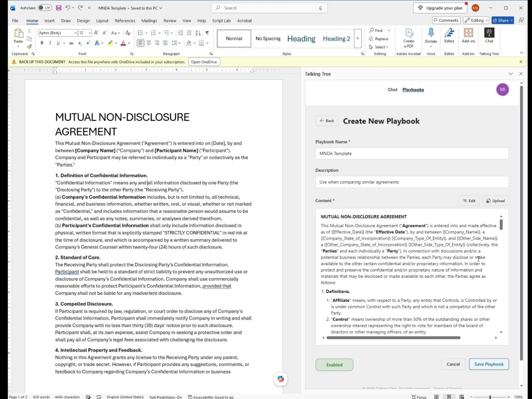This screenshot has width=532, height=399.
Task: Open the File menu
Action: tap(15, 21)
